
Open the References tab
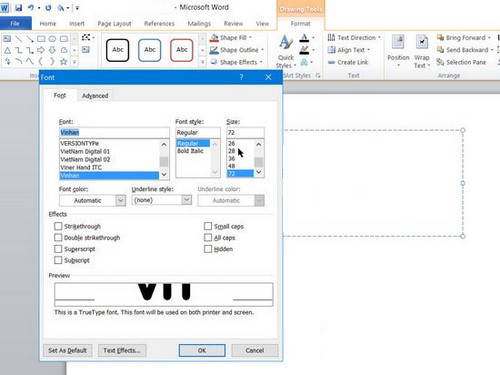(159, 24)
